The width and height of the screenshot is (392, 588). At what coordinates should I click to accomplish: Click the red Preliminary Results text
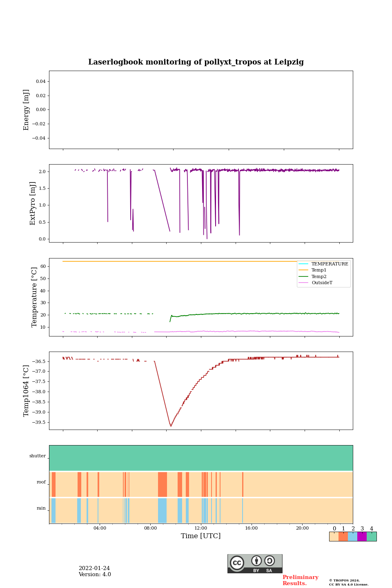300,580
